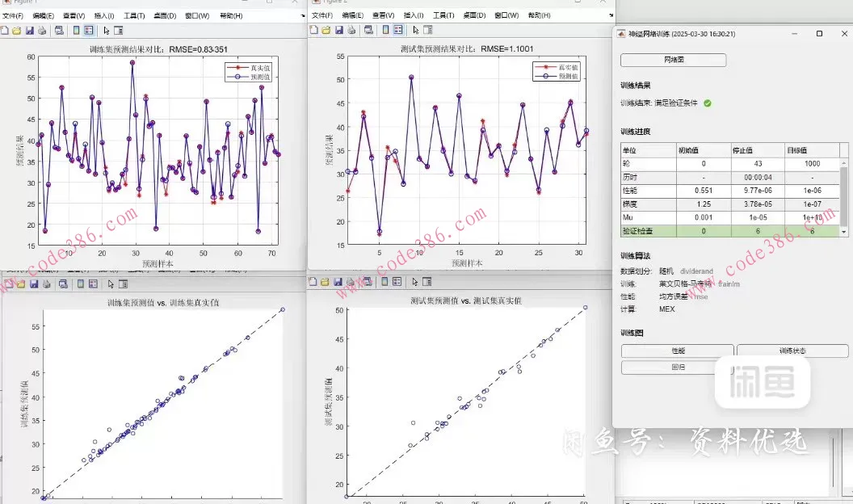
Task: Click the 训练状态 plot button
Action: click(x=792, y=351)
